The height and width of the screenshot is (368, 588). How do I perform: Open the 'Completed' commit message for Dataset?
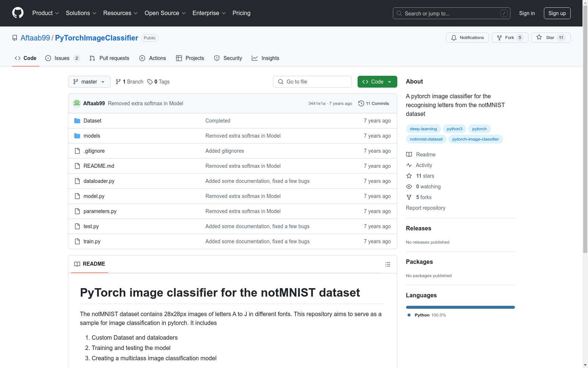coord(218,121)
